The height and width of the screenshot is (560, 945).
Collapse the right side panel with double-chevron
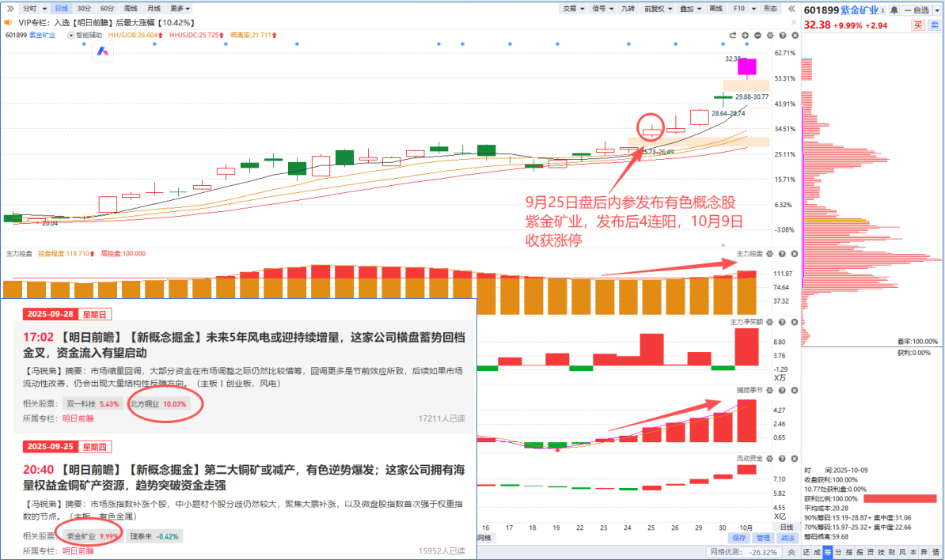coord(791,9)
